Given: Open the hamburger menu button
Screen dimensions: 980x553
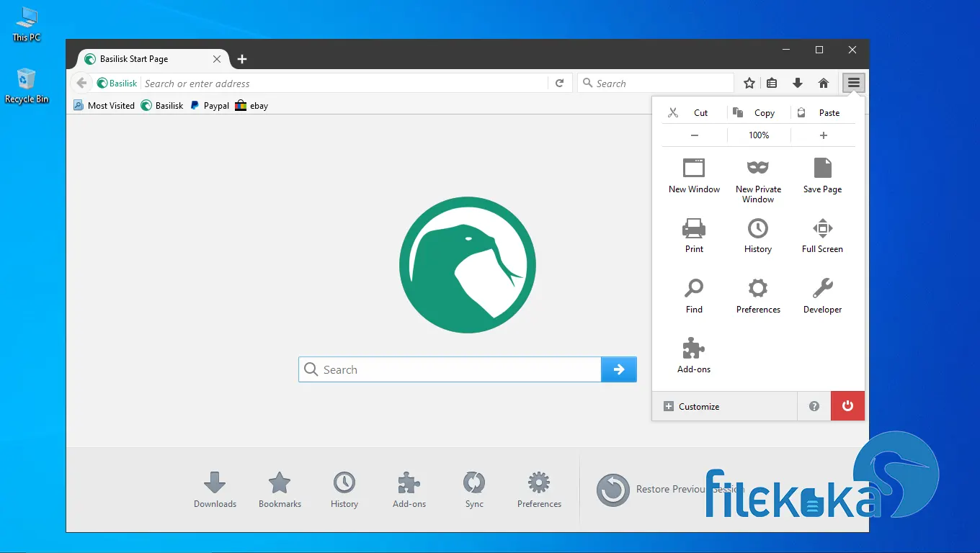Looking at the screenshot, I should click(854, 83).
